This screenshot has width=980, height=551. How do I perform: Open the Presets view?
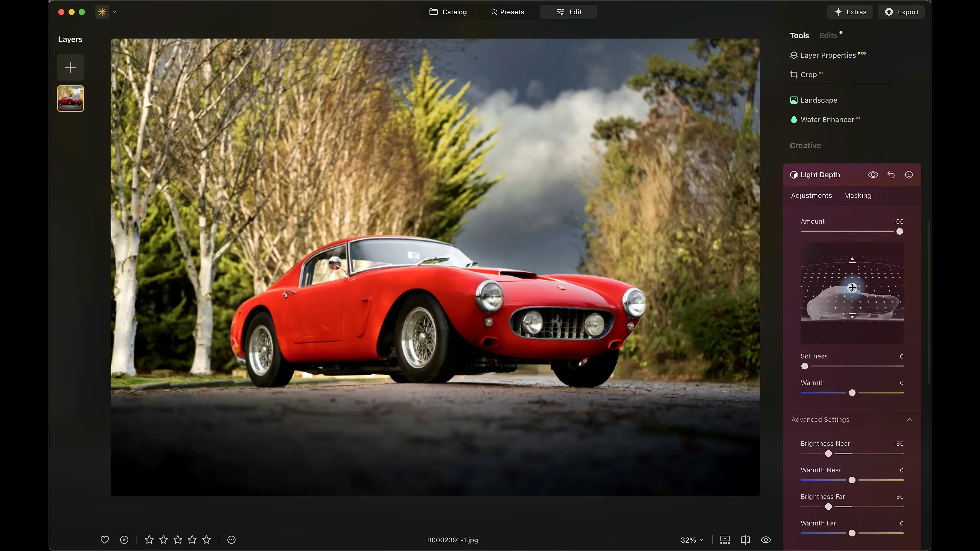tap(508, 12)
